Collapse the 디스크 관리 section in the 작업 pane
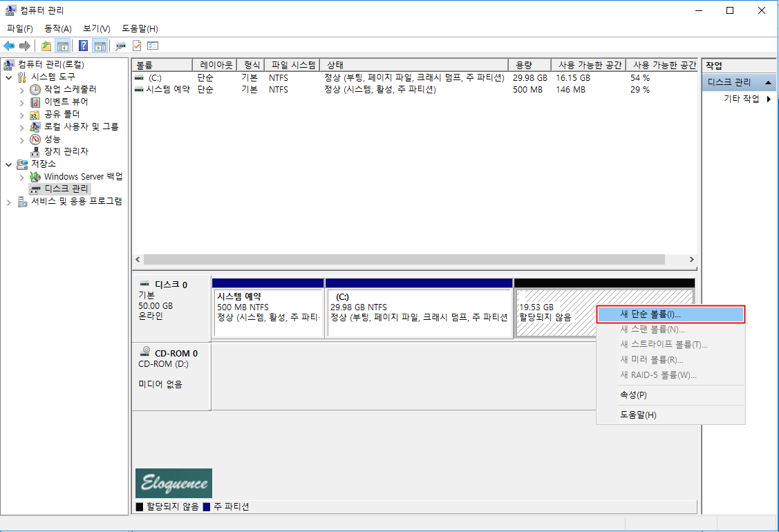The height and width of the screenshot is (532, 779). 768,82
